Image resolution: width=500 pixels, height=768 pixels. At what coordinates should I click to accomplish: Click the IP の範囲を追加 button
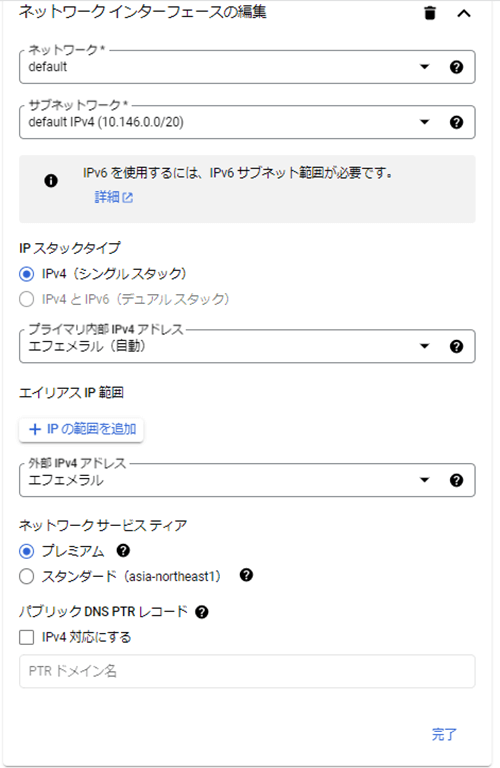pos(81,430)
